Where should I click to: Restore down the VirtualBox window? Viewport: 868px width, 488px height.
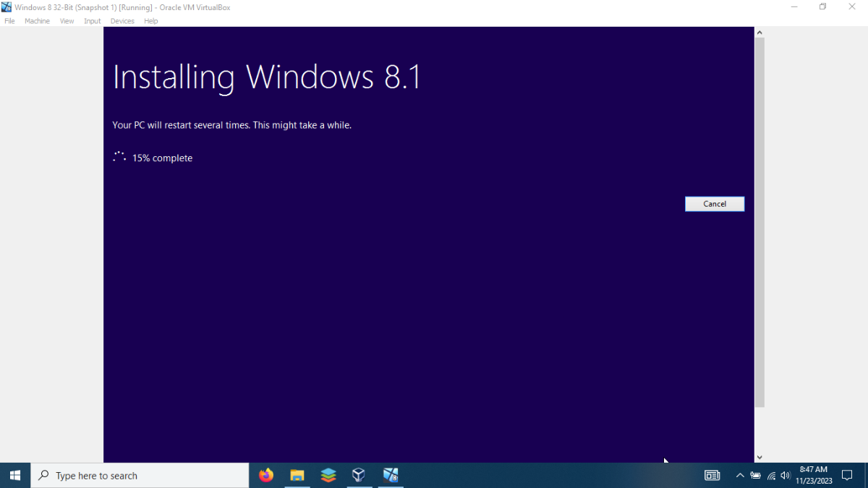pyautogui.click(x=823, y=7)
